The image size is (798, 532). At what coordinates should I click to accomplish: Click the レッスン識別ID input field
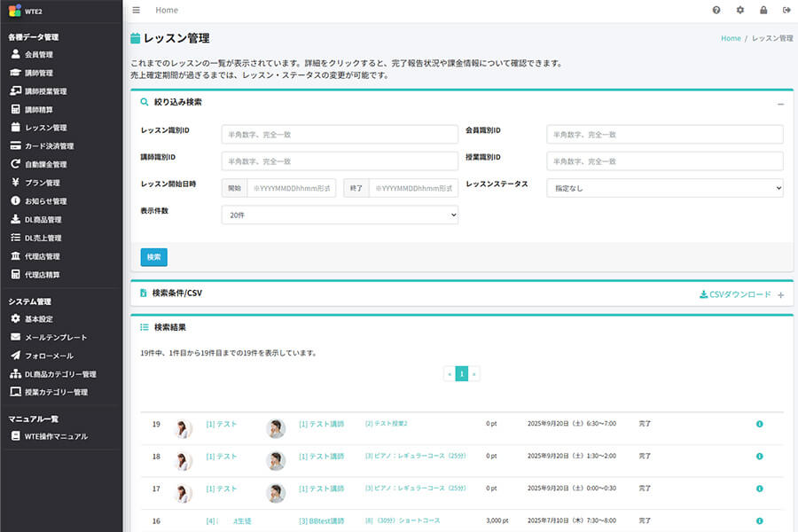point(340,134)
